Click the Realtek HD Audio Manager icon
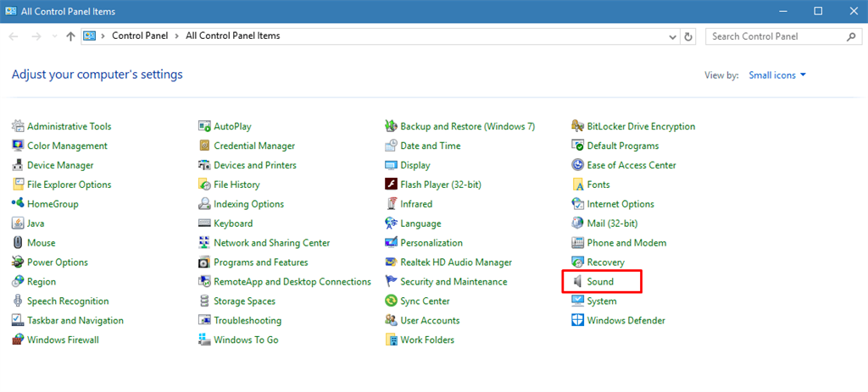The image size is (868, 392). coord(391,262)
